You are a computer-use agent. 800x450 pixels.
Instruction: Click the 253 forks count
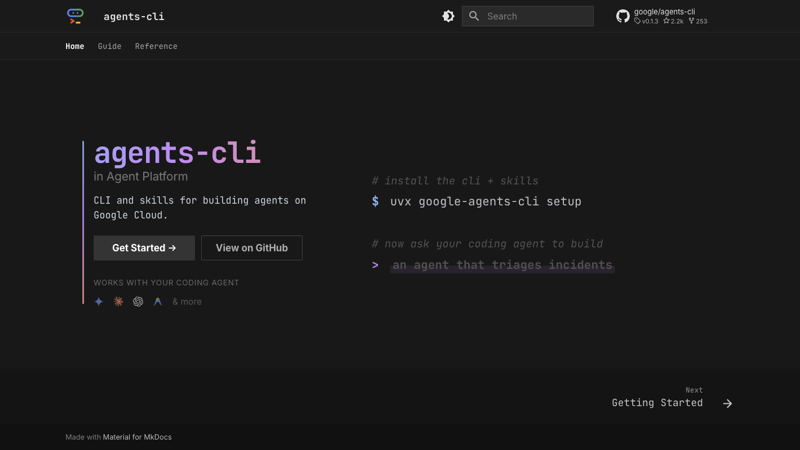[698, 21]
